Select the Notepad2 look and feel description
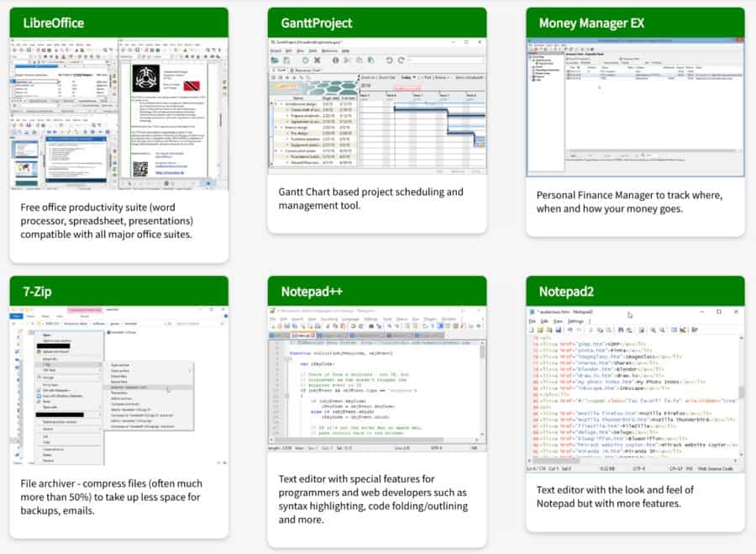The image size is (756, 554). coord(615,496)
